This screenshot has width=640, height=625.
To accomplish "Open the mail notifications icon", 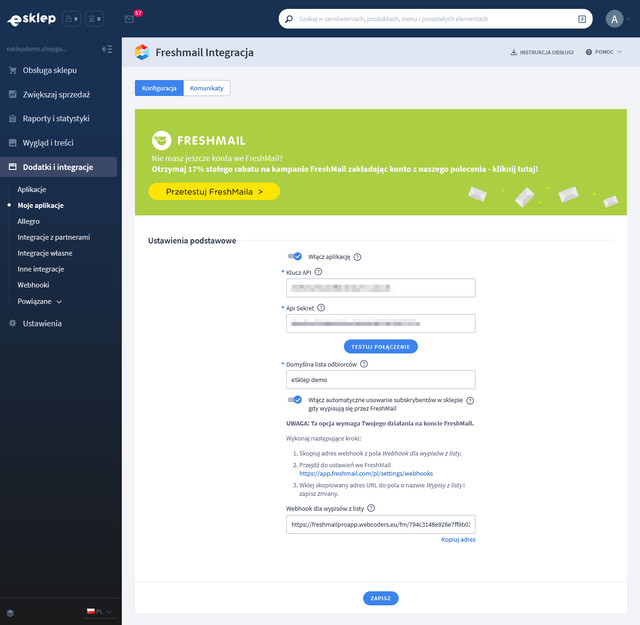I will point(129,19).
